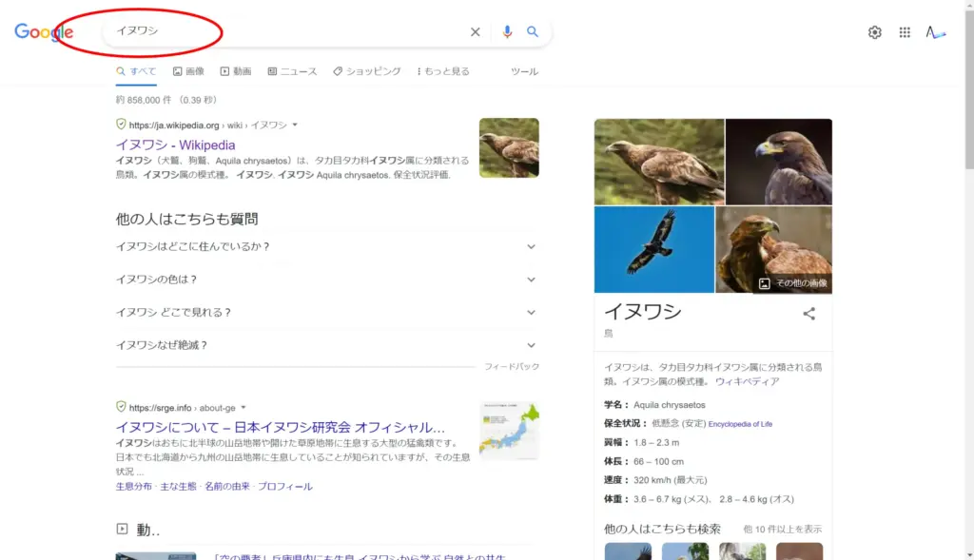Open the ウィキペディア link in the panel description

[747, 382]
